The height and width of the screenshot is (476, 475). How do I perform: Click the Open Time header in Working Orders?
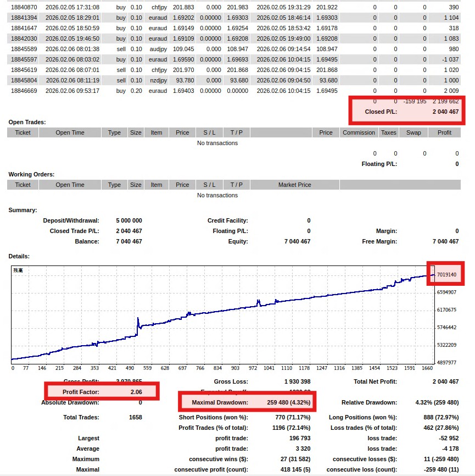click(70, 185)
